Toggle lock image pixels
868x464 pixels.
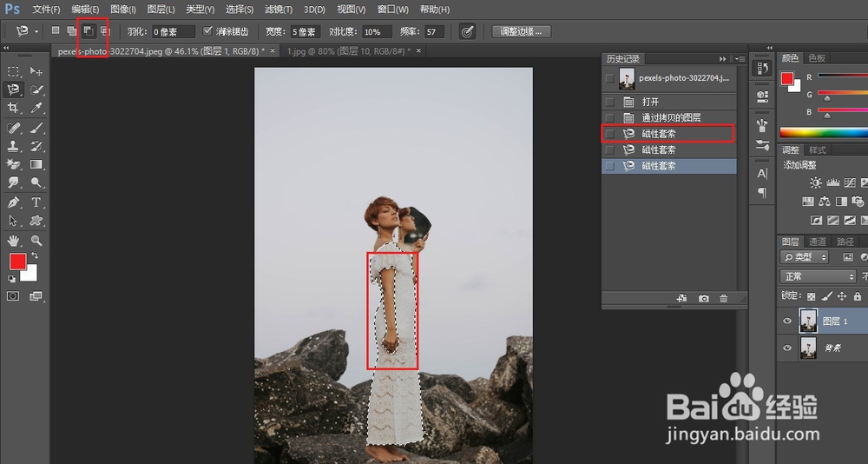coord(826,296)
